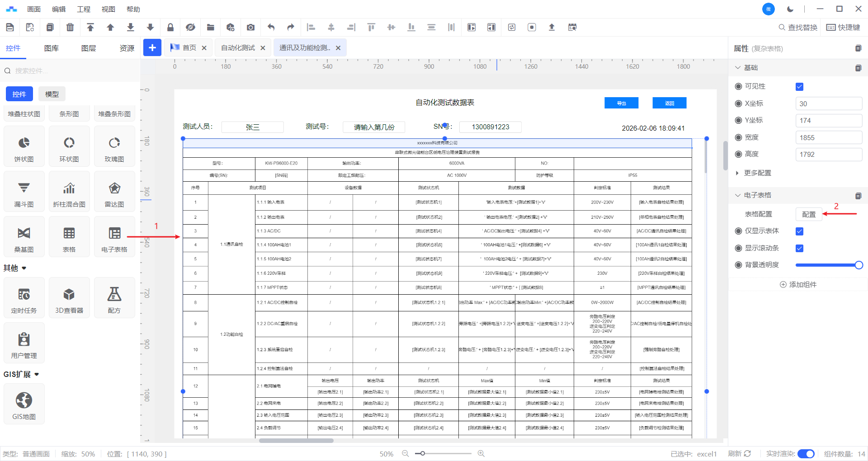868x461 pixels.
Task: Open the 工程 menu
Action: coord(84,9)
